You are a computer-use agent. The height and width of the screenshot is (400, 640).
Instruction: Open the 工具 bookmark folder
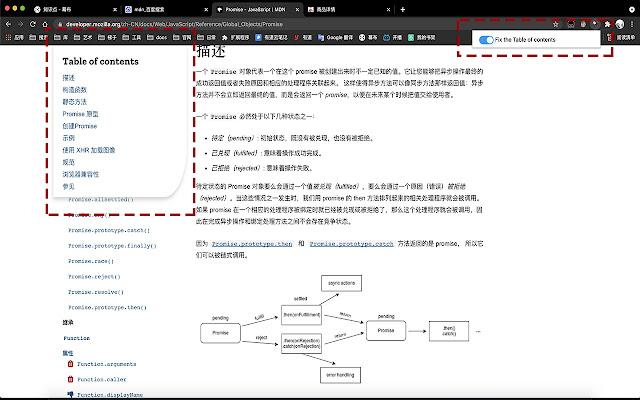[x=132, y=38]
